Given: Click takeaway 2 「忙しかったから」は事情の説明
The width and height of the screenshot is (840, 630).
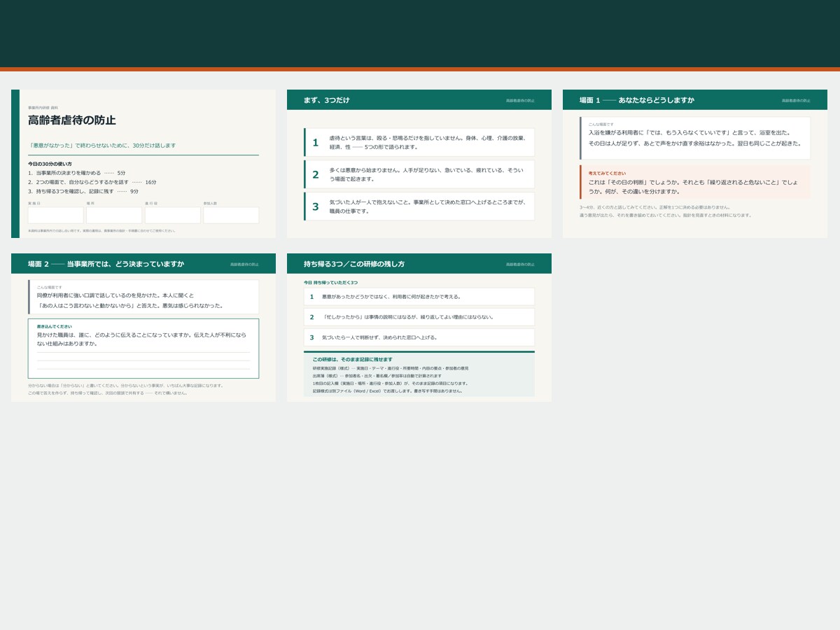Looking at the screenshot, I should coord(419,317).
